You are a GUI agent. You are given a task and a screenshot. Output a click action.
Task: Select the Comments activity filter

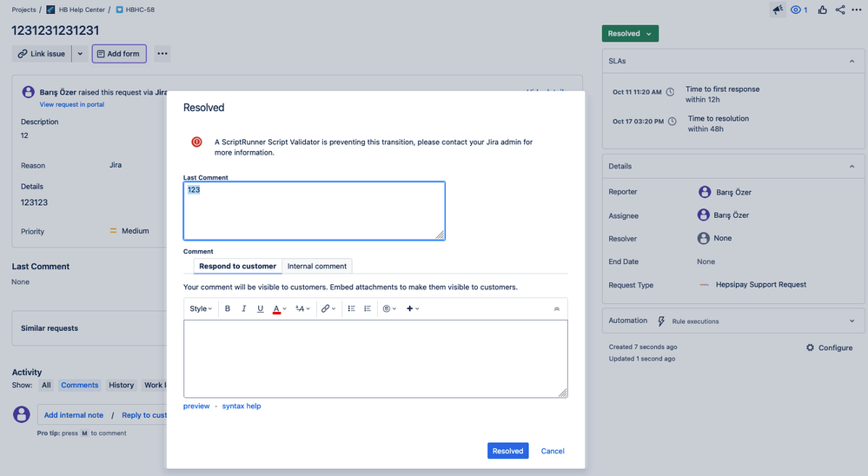(80, 385)
